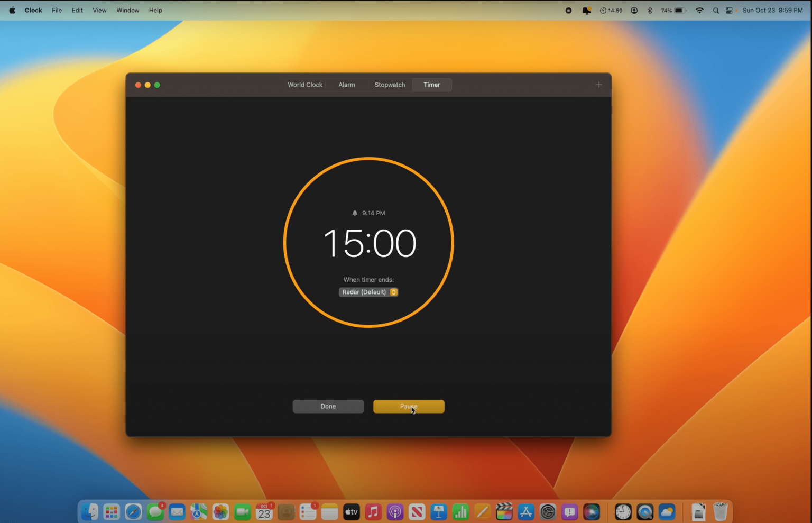The width and height of the screenshot is (812, 523).
Task: Open the Window menu
Action: (x=127, y=10)
